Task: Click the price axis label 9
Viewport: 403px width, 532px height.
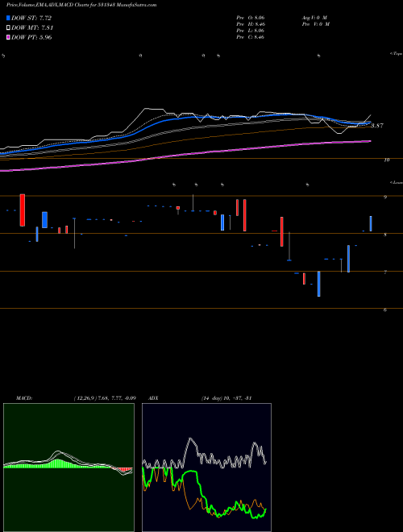Action: [x=385, y=197]
